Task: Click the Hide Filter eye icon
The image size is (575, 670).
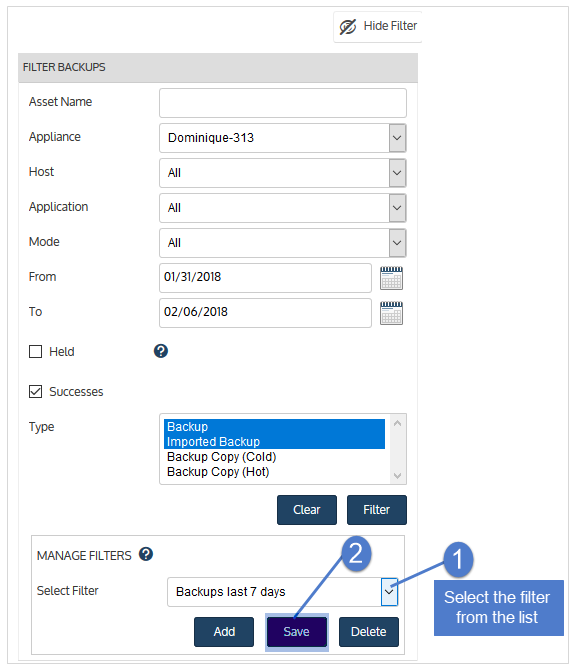Action: tap(348, 27)
